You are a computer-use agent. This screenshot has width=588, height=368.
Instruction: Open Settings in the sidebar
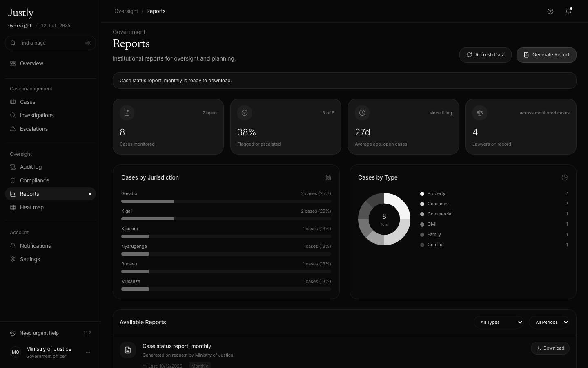coord(51,259)
